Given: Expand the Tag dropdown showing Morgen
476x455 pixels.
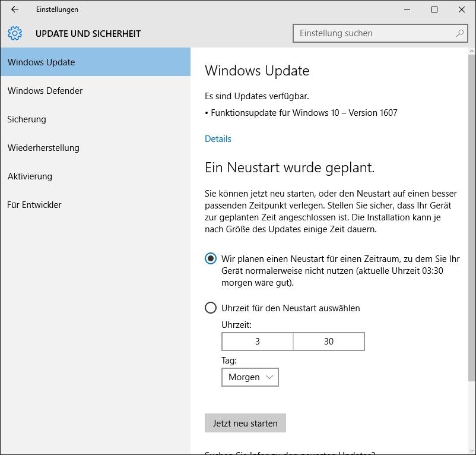Looking at the screenshot, I should 250,377.
